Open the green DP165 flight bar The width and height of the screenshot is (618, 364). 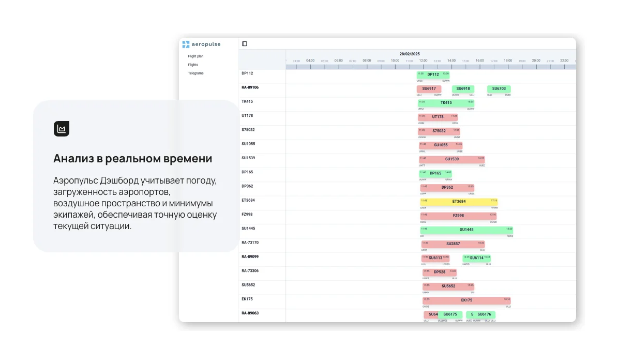435,173
